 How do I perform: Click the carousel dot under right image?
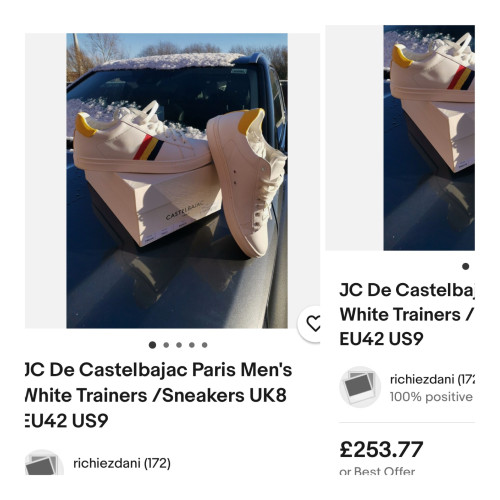tap(466, 266)
